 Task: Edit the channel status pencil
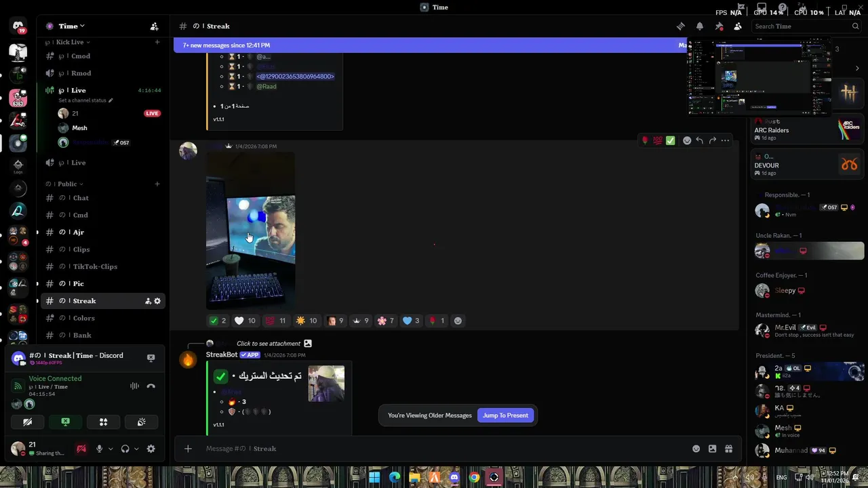pos(111,100)
